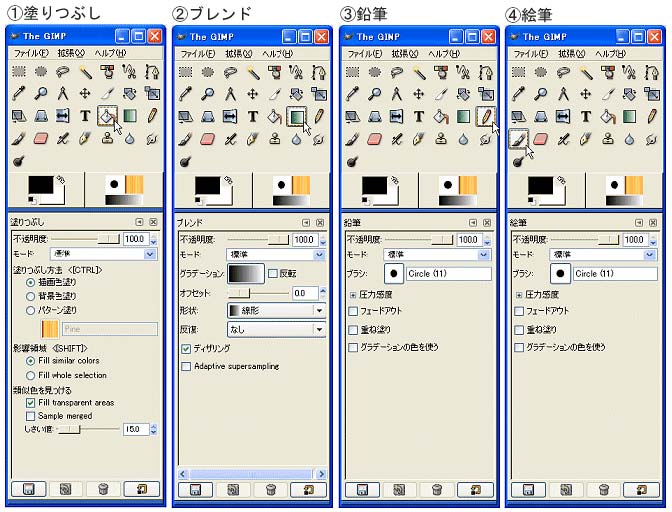The image size is (672, 512).
Task: Open ヘルプ menu in the ブレンド window
Action: [278, 54]
